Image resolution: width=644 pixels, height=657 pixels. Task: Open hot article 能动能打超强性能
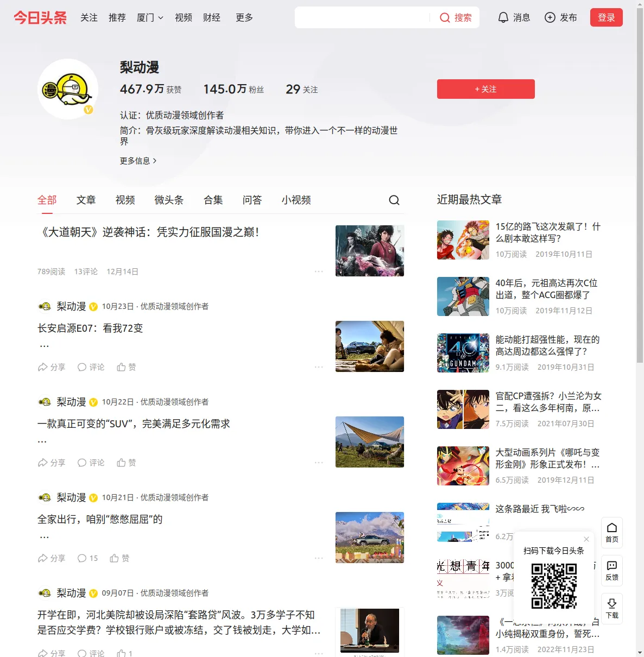click(x=547, y=345)
